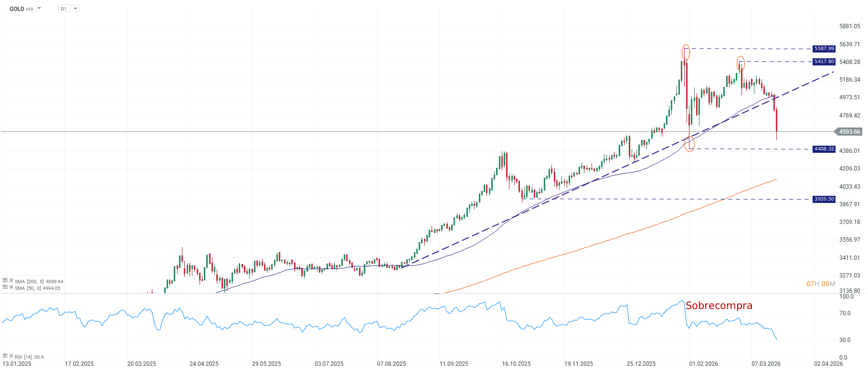Image resolution: width=868 pixels, height=372 pixels.
Task: Click the current price tag 4593.66
Action: [849, 132]
